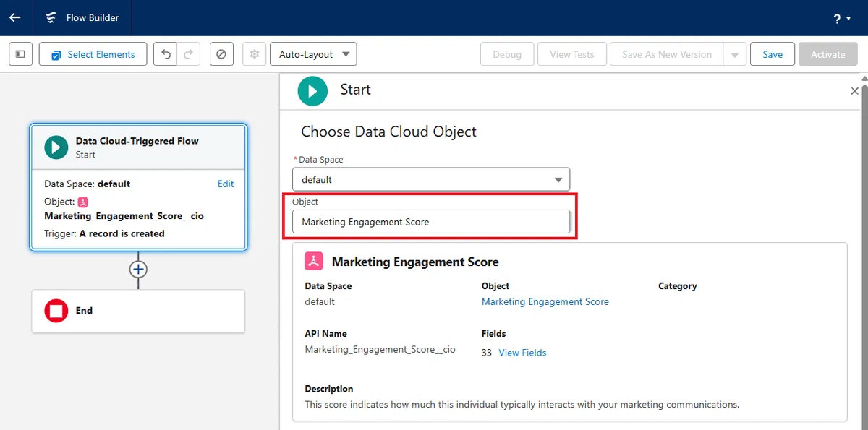Click the Flow Builder logo icon
This screenshot has width=868, height=430.
click(x=51, y=18)
